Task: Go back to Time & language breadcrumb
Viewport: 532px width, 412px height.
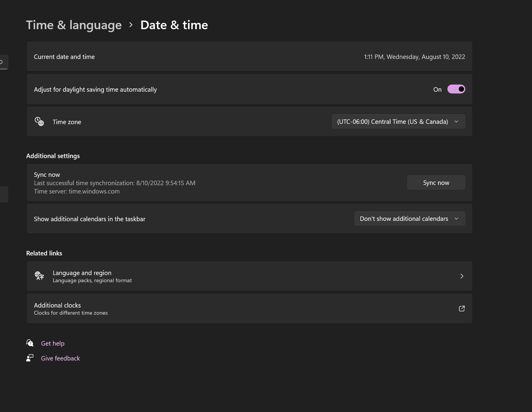Action: coord(74,25)
